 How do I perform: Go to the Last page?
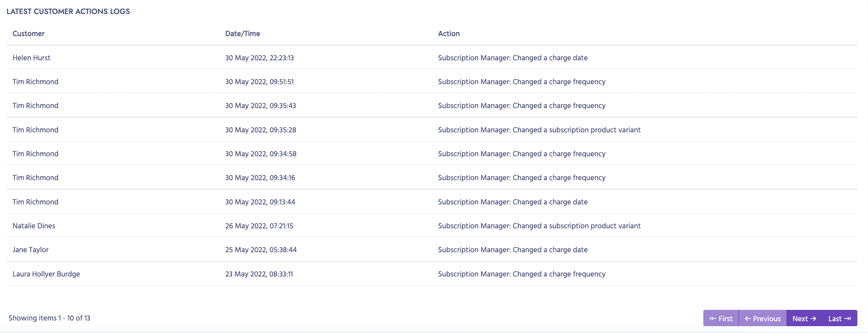pyautogui.click(x=839, y=319)
